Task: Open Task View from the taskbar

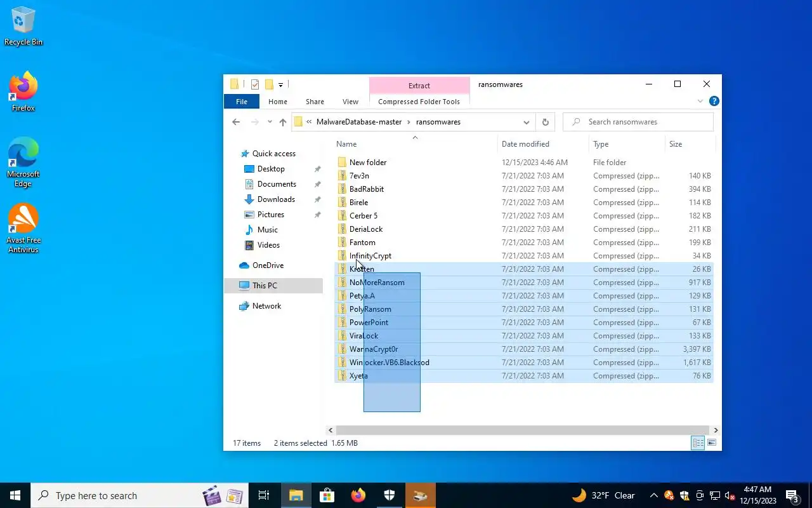Action: pos(264,495)
